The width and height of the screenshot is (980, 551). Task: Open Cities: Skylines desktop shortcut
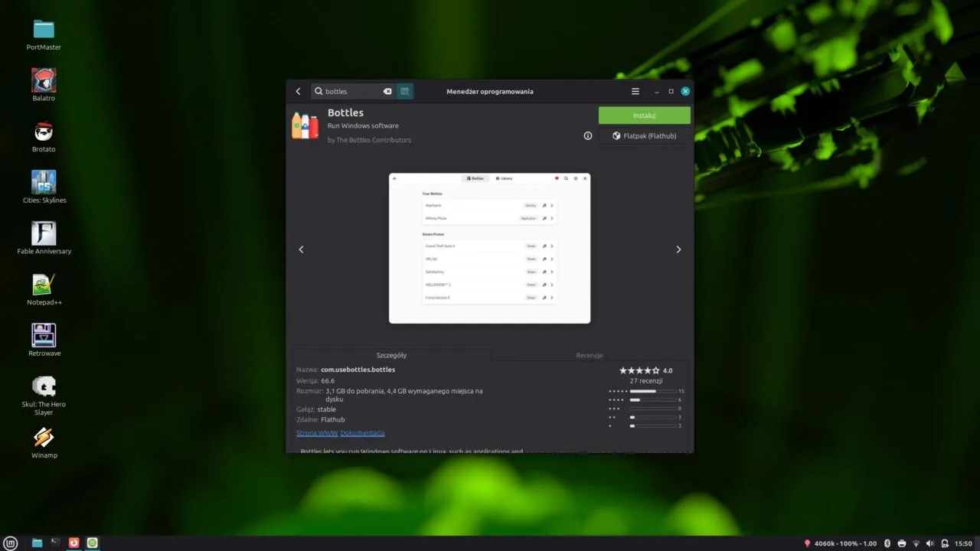44,187
